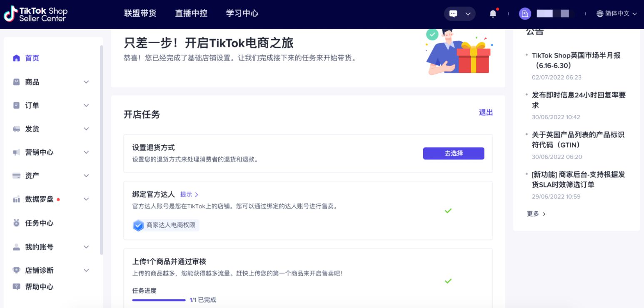Click the heading 只差一步！开启TikTok电商之旅
The width and height of the screenshot is (644, 308).
[x=209, y=42]
